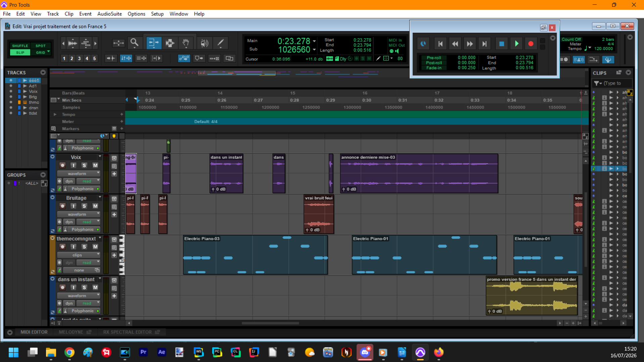Select the Zoomer tool magnifier
The height and width of the screenshot is (362, 644).
point(135,43)
